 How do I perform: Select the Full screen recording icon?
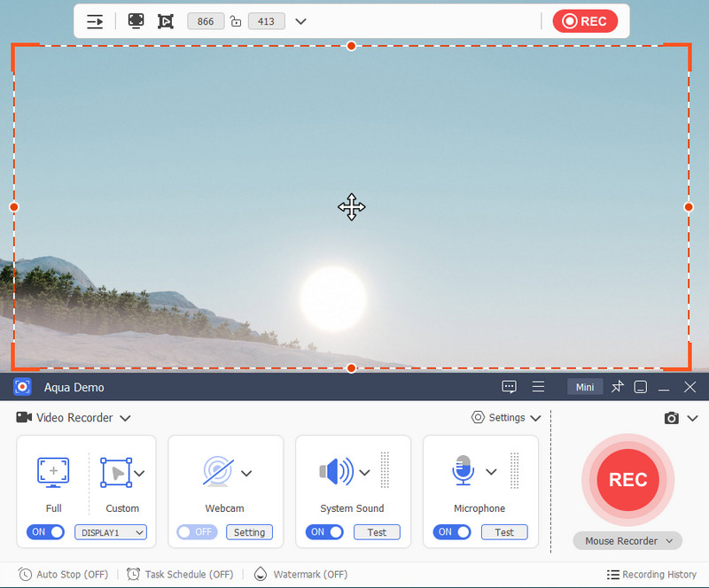53,472
